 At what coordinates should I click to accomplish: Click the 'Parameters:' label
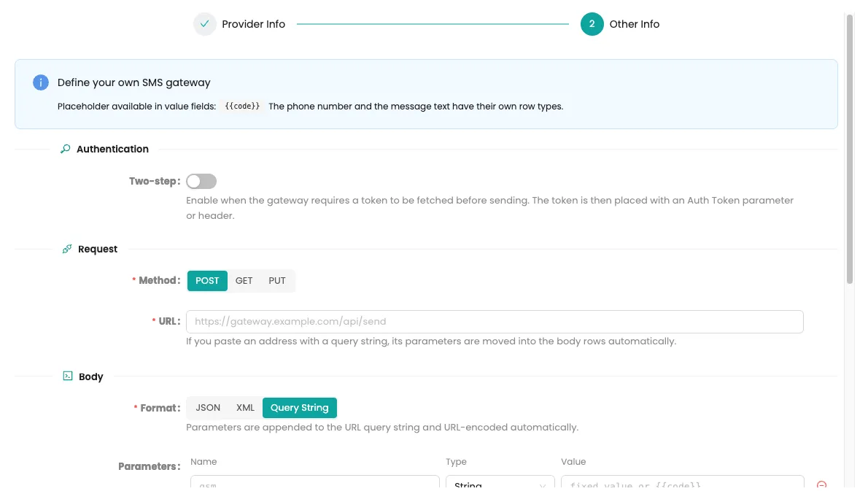point(150,466)
